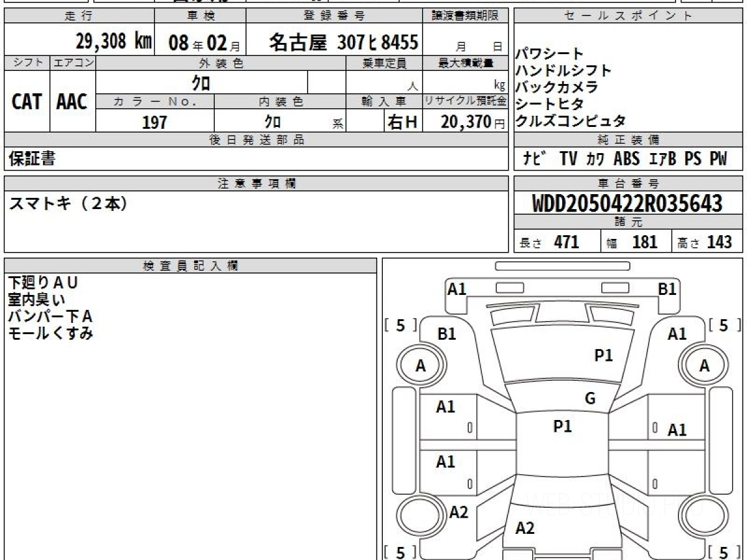Select the ABS equipment item
This screenshot has height=560, width=747.
point(627,159)
